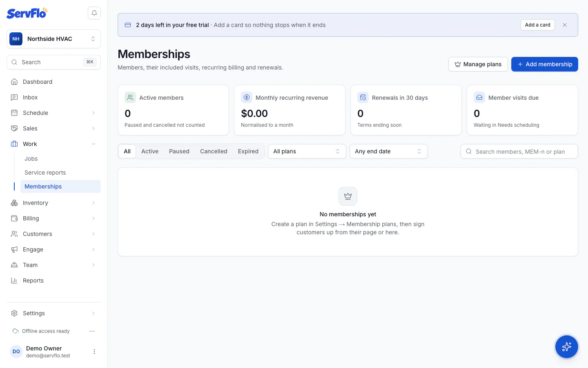588x368 pixels.
Task: Click the Engage megaphone icon
Action: 14,249
